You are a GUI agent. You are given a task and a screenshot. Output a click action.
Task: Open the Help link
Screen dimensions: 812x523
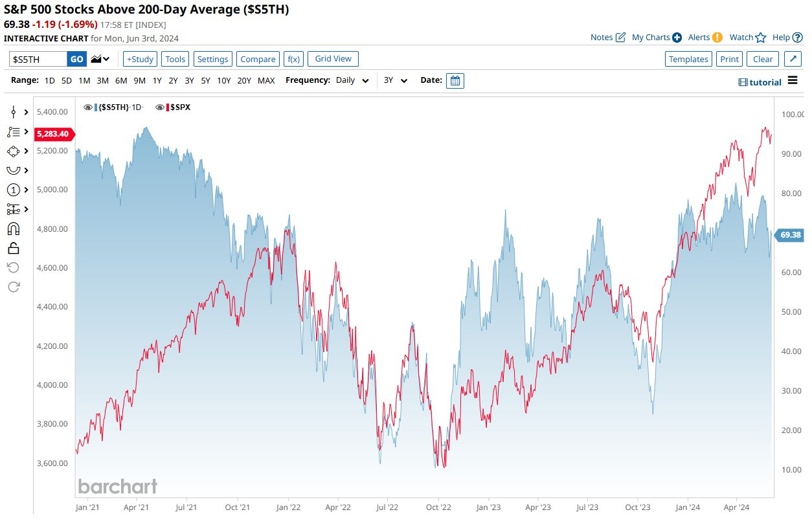point(787,38)
